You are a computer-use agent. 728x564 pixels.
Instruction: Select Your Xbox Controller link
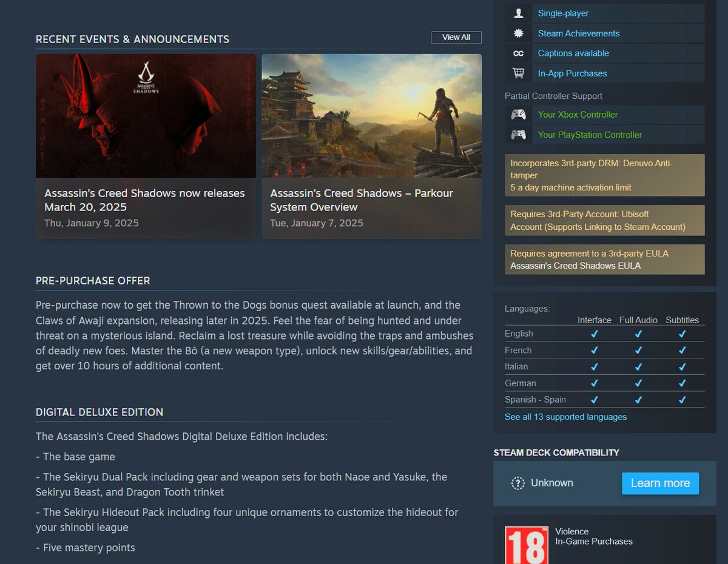point(578,115)
